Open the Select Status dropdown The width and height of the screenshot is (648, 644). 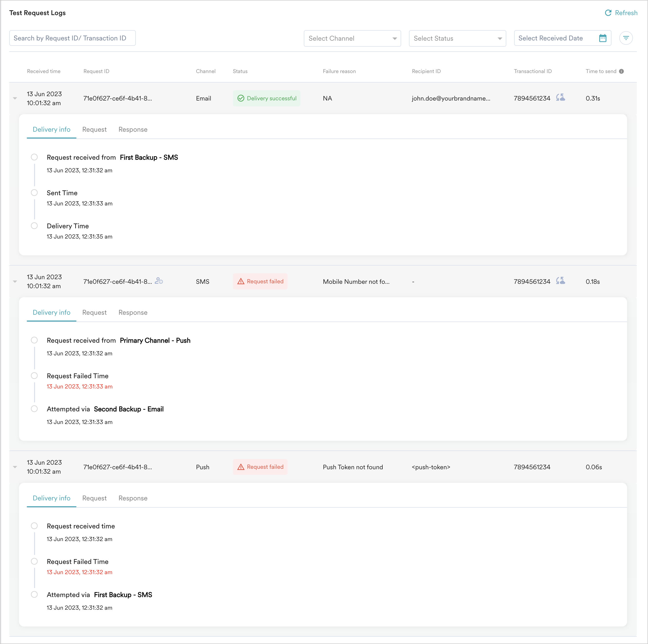click(x=457, y=38)
